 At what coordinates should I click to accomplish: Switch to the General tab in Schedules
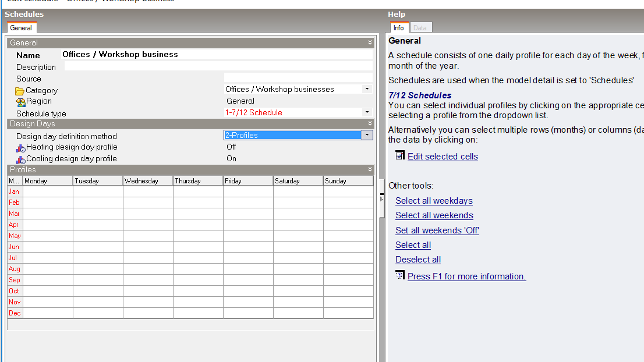[21, 28]
